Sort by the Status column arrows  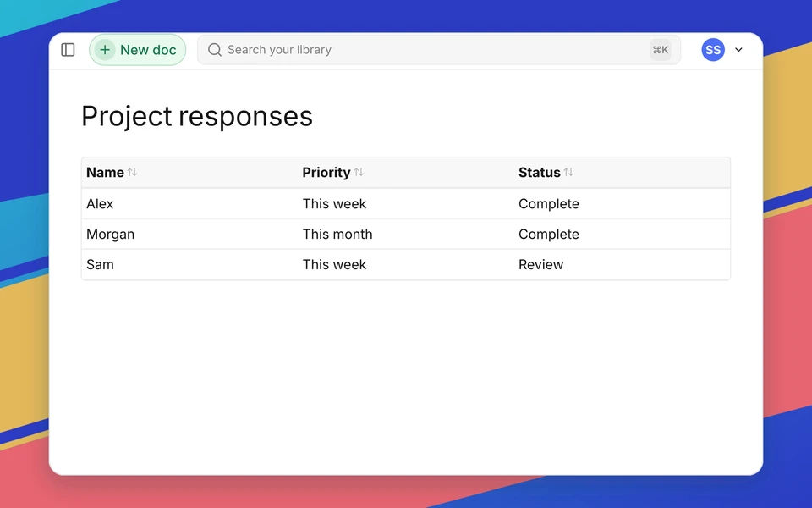pyautogui.click(x=568, y=172)
